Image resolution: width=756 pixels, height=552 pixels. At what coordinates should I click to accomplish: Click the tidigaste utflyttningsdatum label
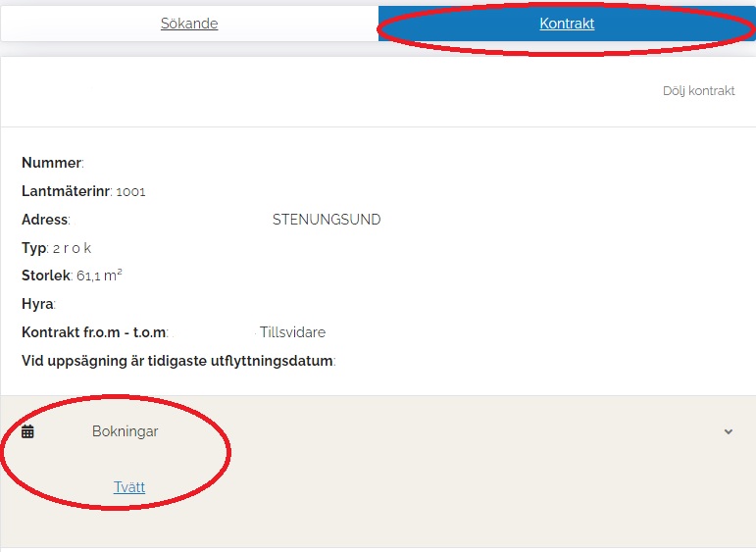(176, 361)
